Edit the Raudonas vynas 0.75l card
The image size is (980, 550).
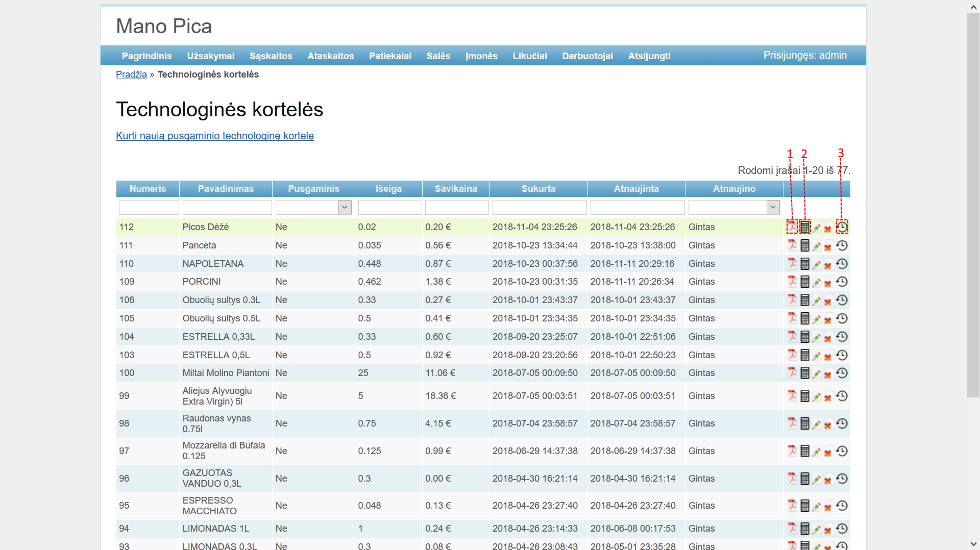point(817,424)
